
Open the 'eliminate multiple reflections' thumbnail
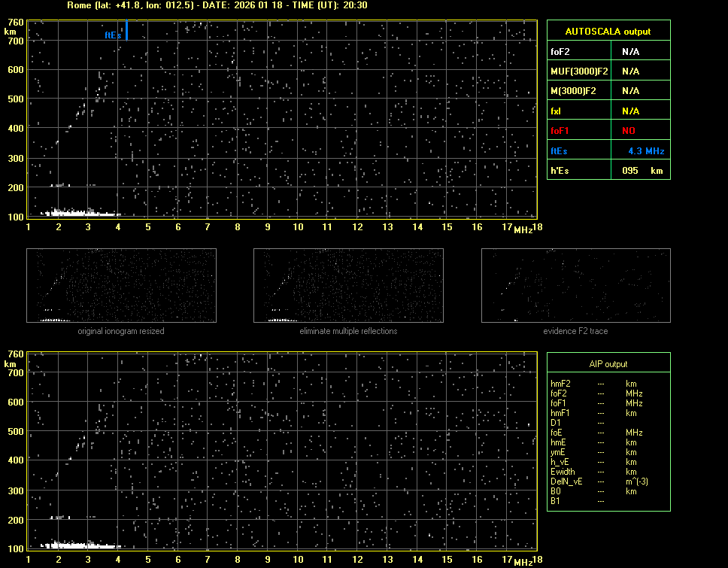pyautogui.click(x=348, y=286)
